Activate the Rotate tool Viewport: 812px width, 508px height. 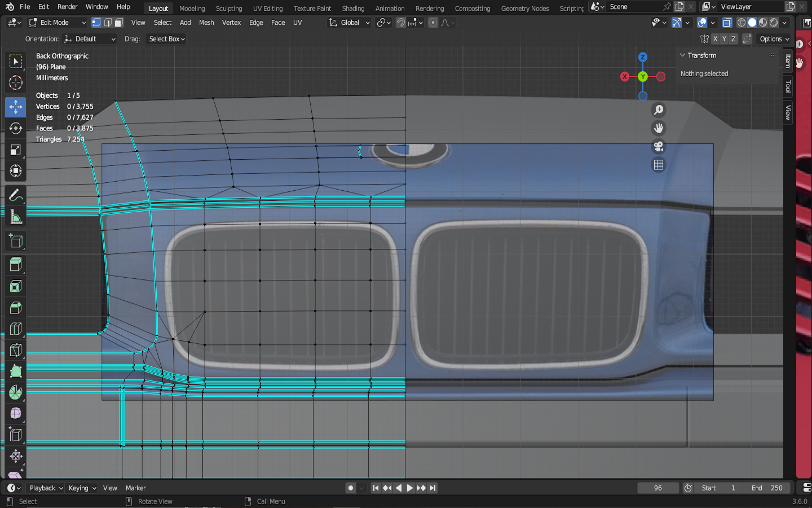(x=15, y=128)
